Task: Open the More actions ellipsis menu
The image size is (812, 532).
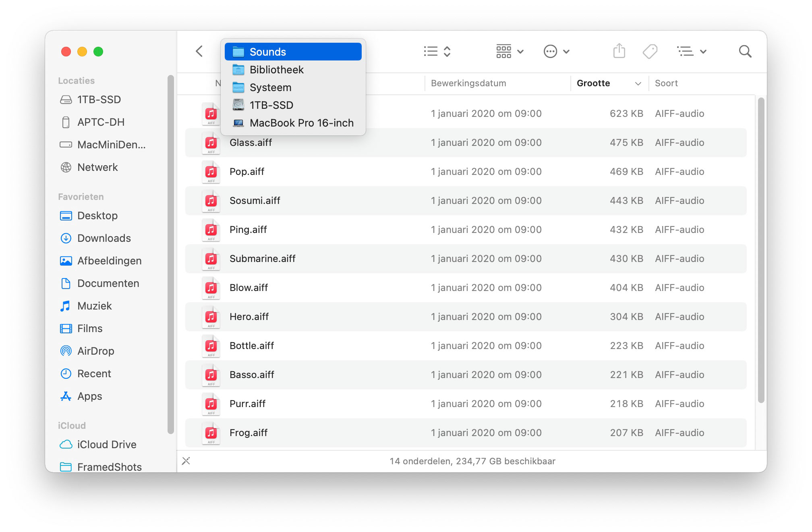Action: pos(556,51)
